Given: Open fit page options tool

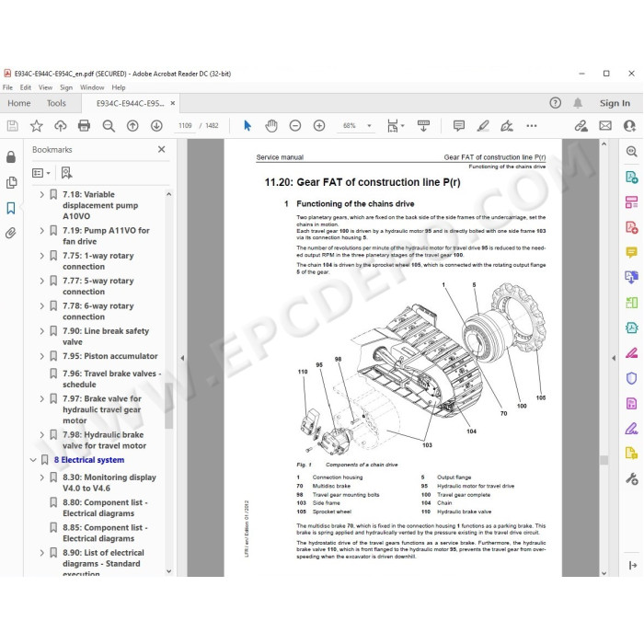Looking at the screenshot, I should [x=395, y=126].
